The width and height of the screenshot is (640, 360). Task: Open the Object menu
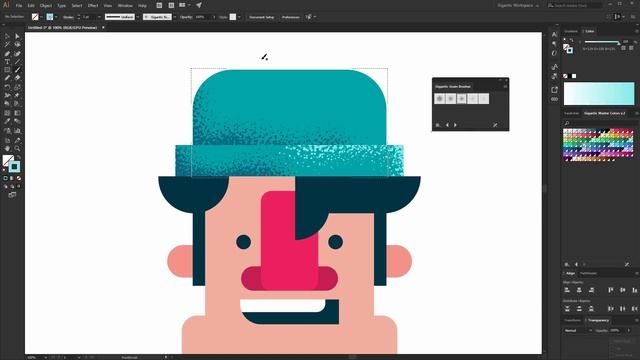click(46, 6)
